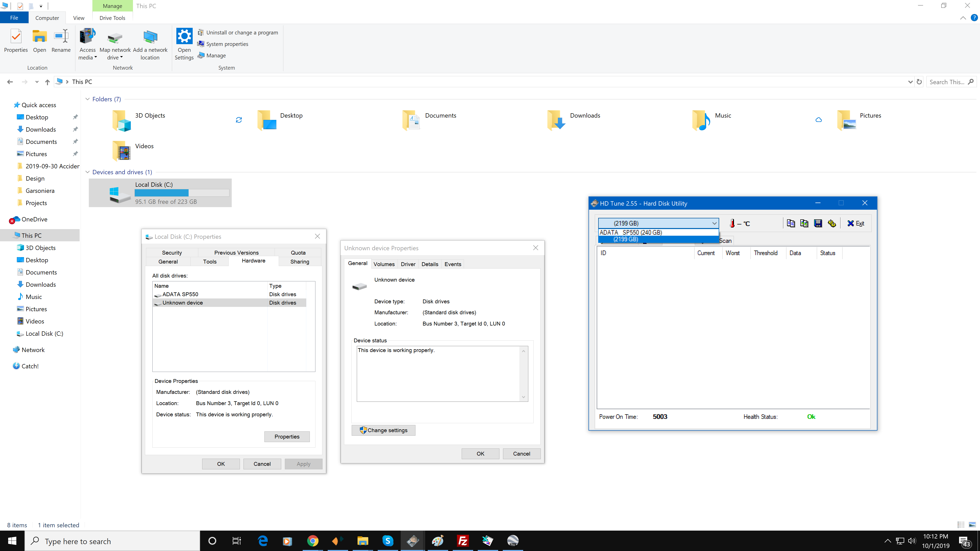Click the back navigation arrow

[x=10, y=82]
